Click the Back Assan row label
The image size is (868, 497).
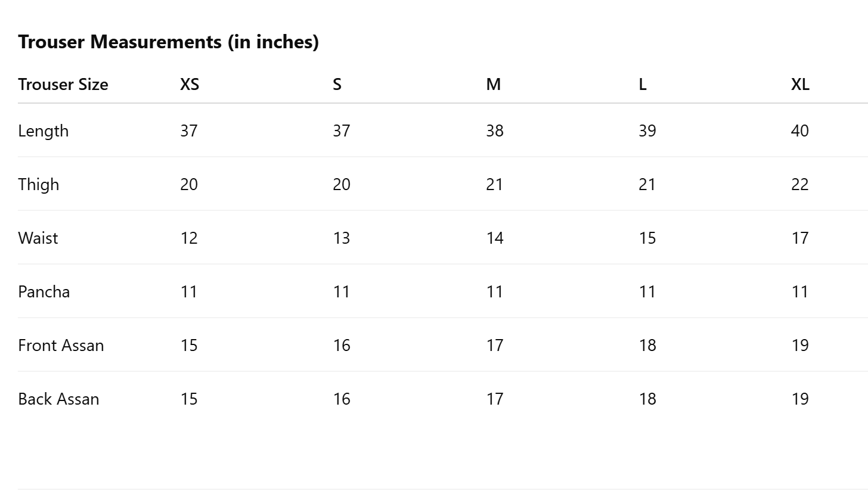pyautogui.click(x=58, y=399)
